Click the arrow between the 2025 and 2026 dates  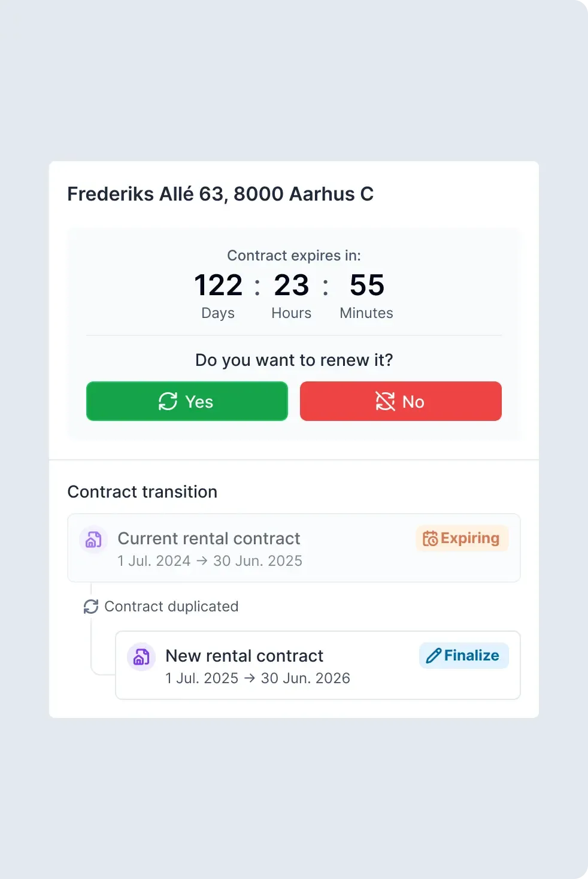(250, 678)
